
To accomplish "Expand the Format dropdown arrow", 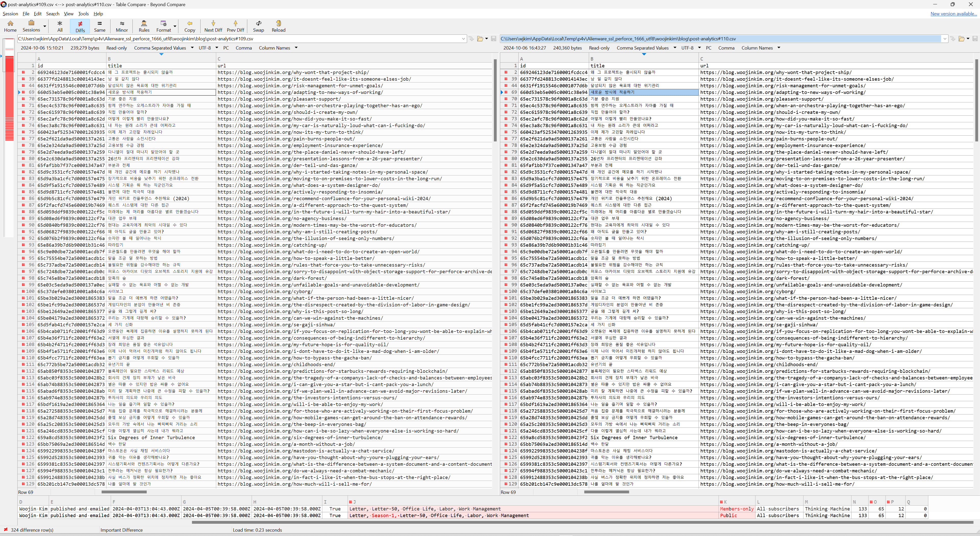I will [175, 26].
